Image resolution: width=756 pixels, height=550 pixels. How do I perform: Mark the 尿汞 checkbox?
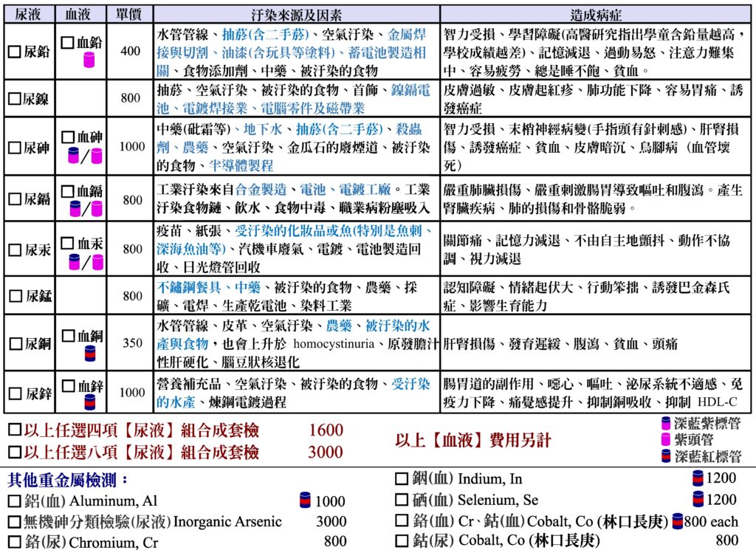pos(16,250)
